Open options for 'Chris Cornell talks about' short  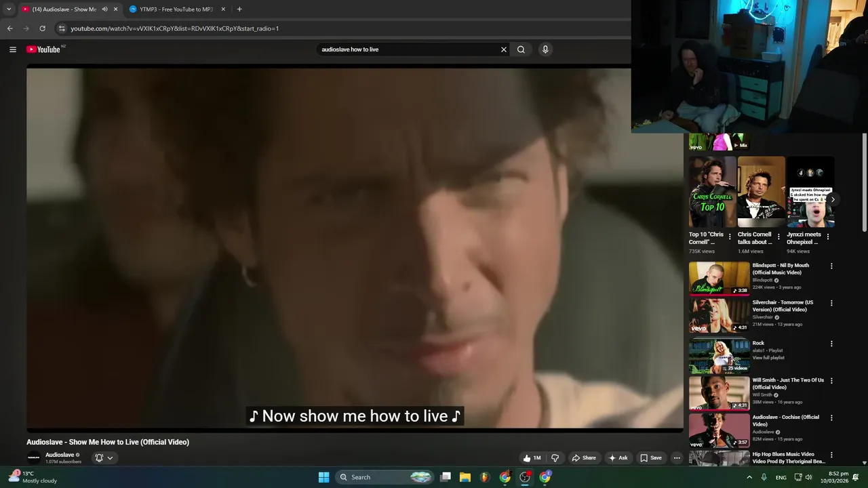(x=778, y=237)
